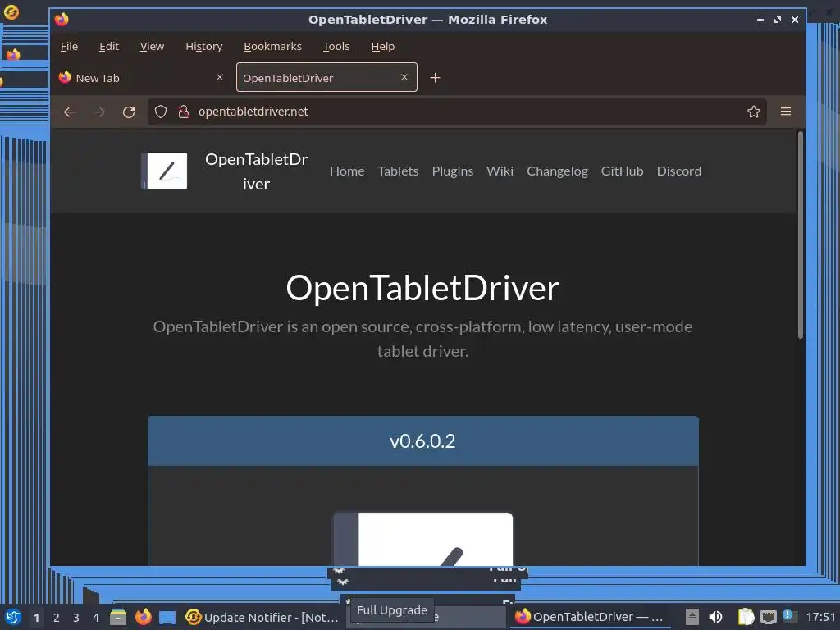Open the tracking protection shield icon
840x630 pixels.
click(161, 112)
